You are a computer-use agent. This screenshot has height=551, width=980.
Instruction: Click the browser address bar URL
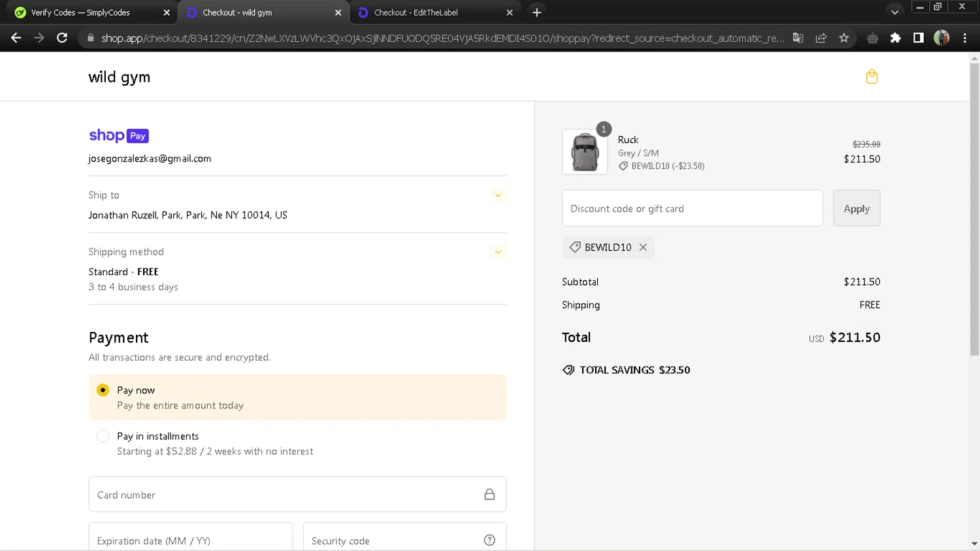pos(442,38)
